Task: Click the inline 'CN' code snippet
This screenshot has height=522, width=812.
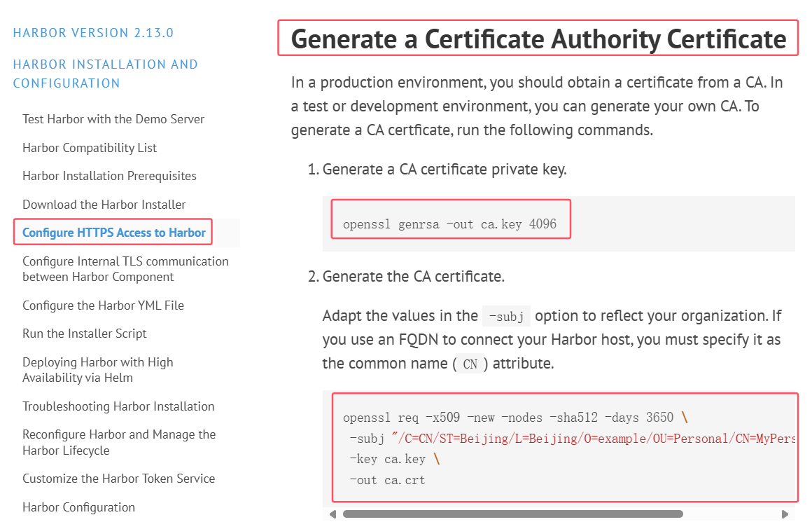Action: [x=470, y=364]
